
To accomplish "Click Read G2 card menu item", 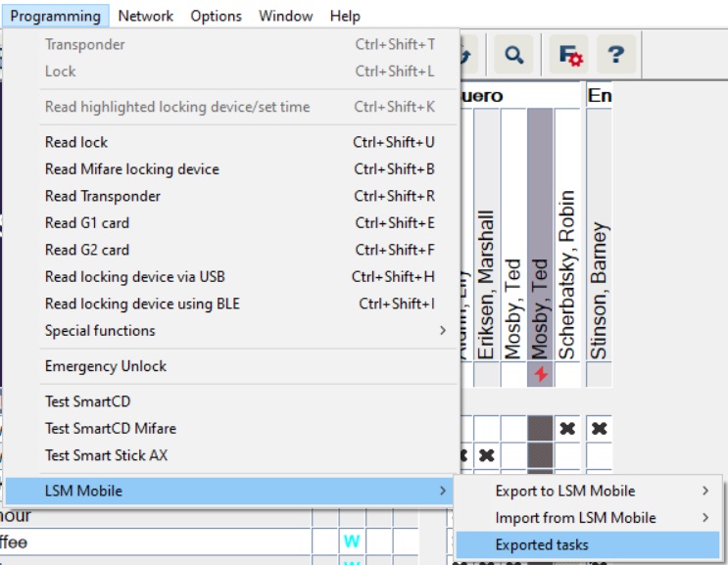I will click(x=87, y=250).
